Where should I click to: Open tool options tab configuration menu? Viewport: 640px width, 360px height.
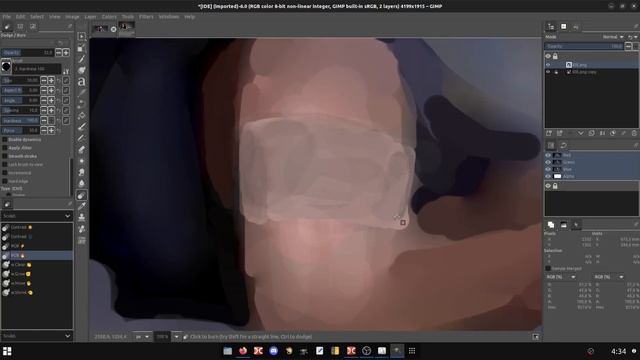(70, 27)
